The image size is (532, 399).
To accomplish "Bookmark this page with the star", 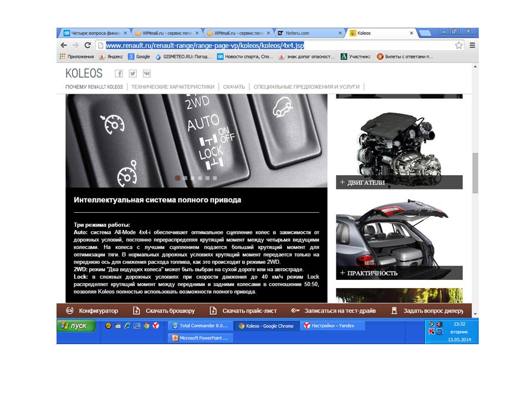I will point(459,45).
